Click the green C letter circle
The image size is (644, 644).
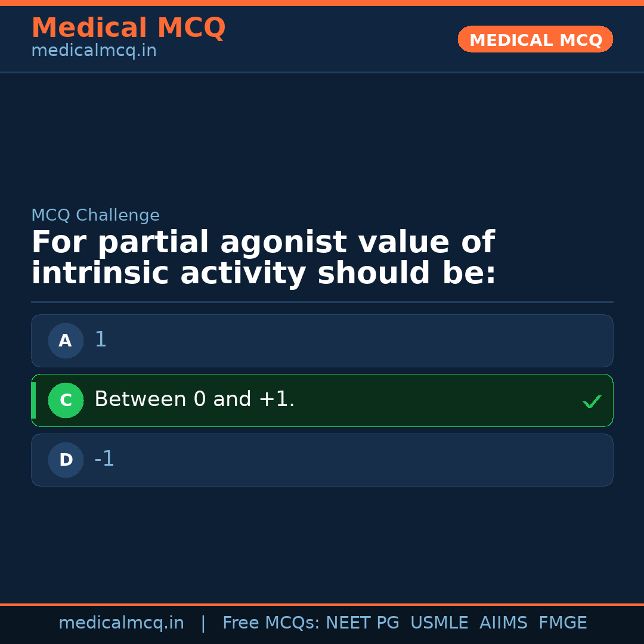click(66, 401)
